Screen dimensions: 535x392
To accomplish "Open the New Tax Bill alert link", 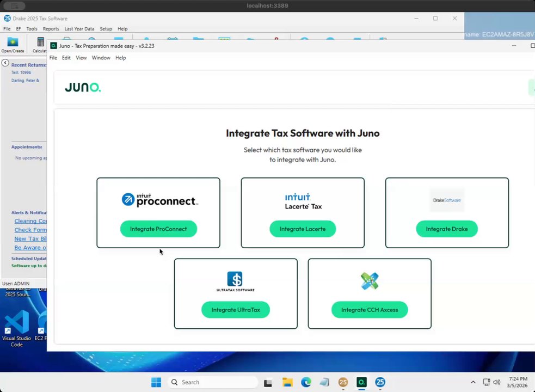I will [x=30, y=238].
